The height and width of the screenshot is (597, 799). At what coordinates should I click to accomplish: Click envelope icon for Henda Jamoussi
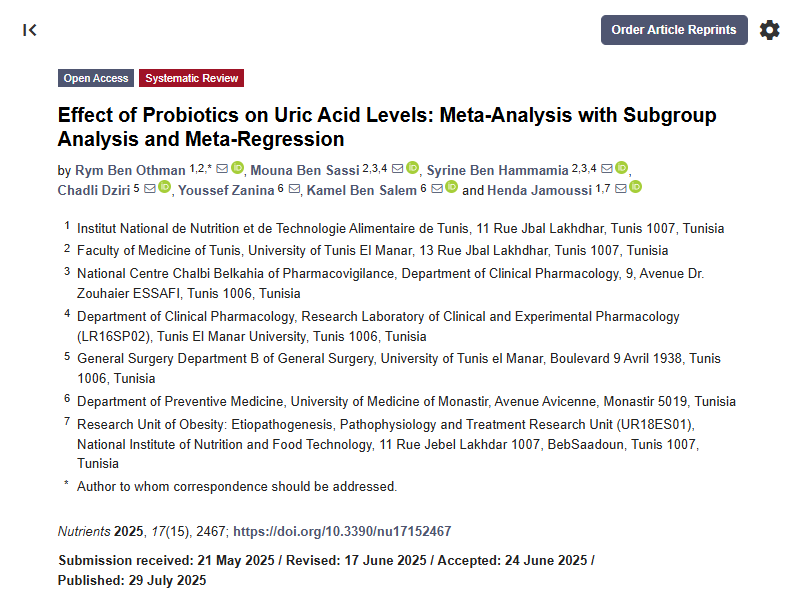coord(621,188)
